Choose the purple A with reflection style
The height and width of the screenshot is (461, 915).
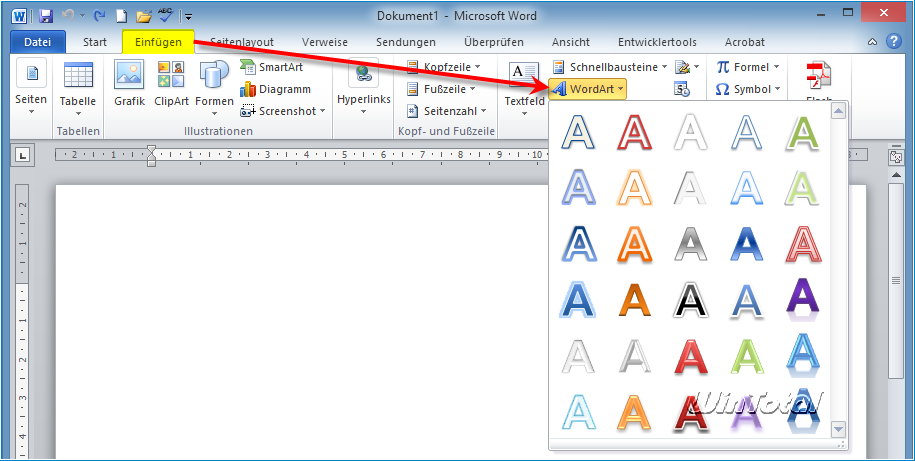pyautogui.click(x=803, y=300)
